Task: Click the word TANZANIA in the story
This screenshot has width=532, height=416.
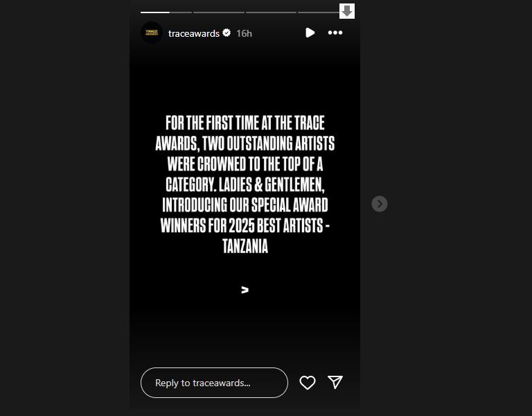Action: pos(245,246)
